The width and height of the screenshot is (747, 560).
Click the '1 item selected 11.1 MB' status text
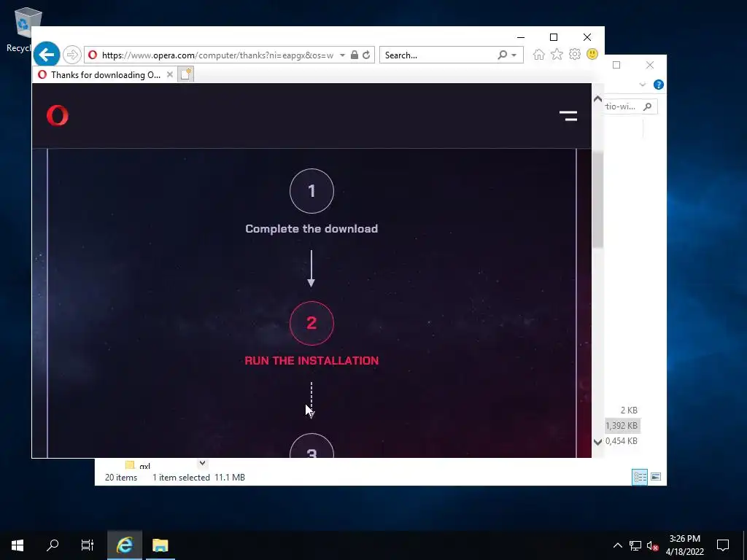[198, 478]
